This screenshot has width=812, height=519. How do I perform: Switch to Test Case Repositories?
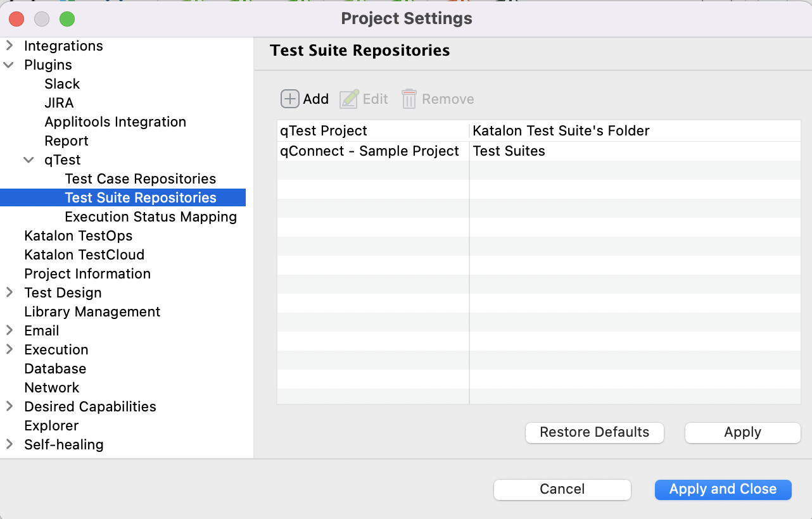point(140,178)
